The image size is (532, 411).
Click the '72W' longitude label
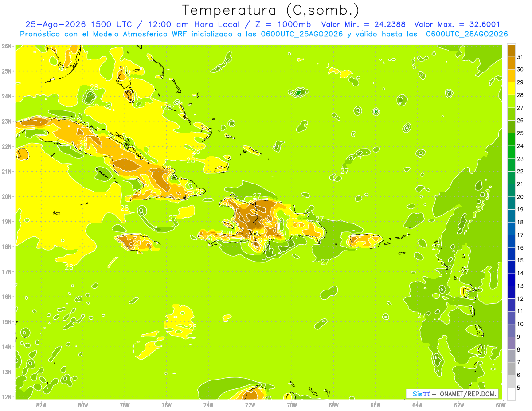[x=250, y=405]
